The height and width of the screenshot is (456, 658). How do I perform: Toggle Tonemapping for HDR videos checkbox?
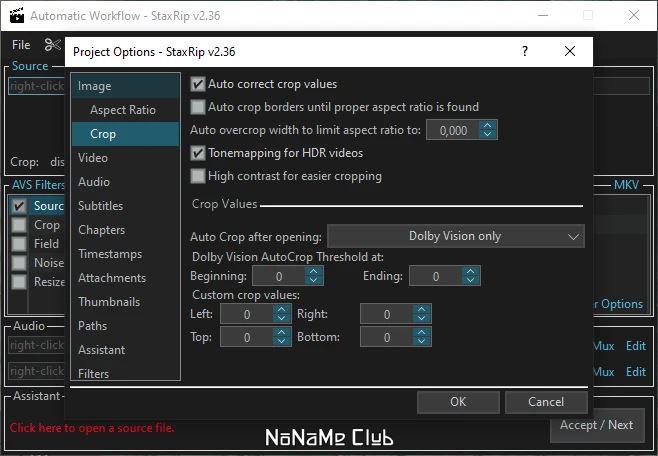[x=198, y=153]
